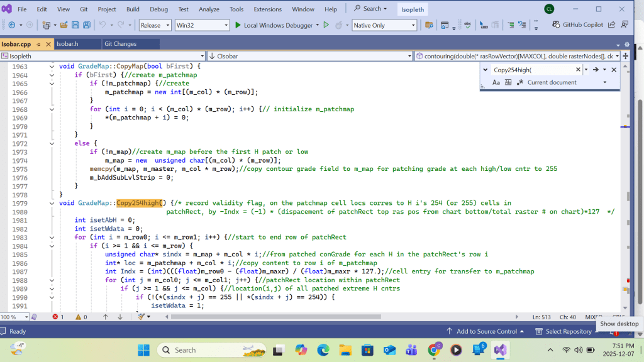Click the Undo arrow in the toolbar

[103, 25]
